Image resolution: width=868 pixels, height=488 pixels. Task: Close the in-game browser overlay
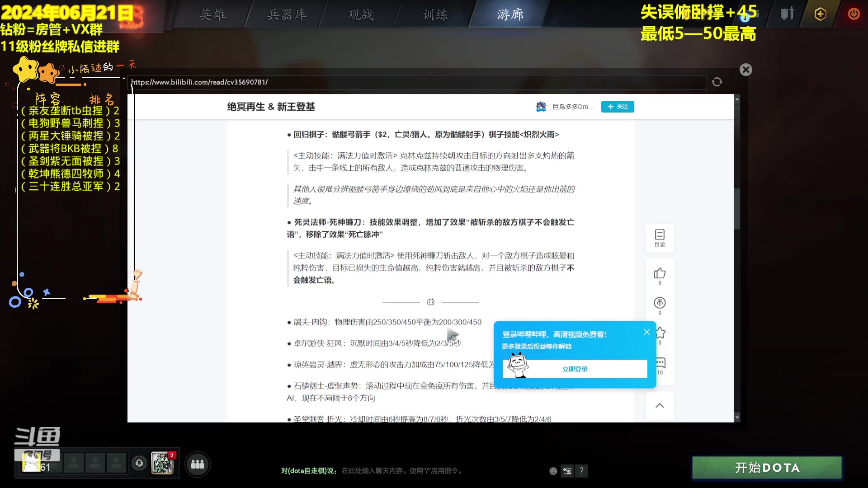point(746,70)
